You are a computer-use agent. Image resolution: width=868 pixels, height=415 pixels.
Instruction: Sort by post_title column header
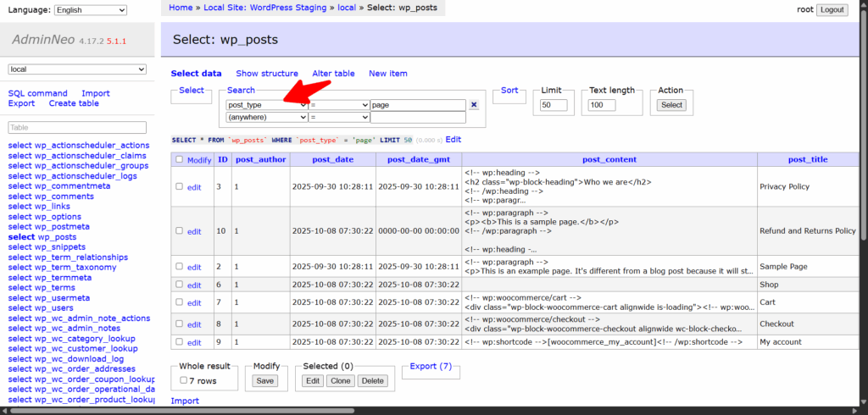[x=807, y=159]
